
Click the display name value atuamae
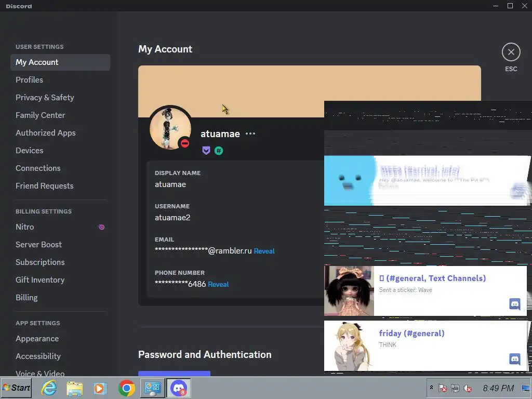pyautogui.click(x=170, y=184)
